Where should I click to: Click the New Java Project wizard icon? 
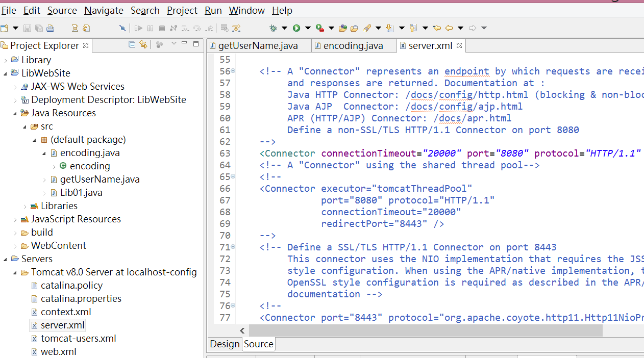(6, 28)
